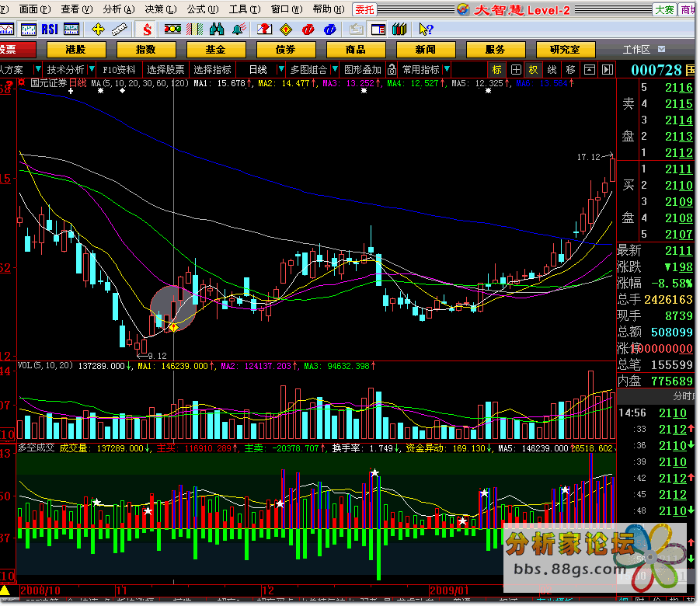Click the chart with red question mark icon
The width and height of the screenshot is (700, 606).
coord(264,30)
